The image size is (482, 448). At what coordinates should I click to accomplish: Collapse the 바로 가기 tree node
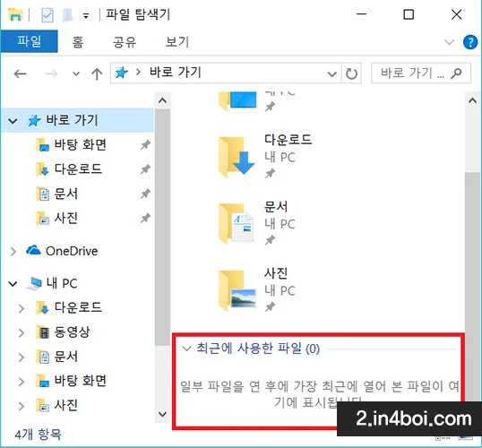(13, 121)
